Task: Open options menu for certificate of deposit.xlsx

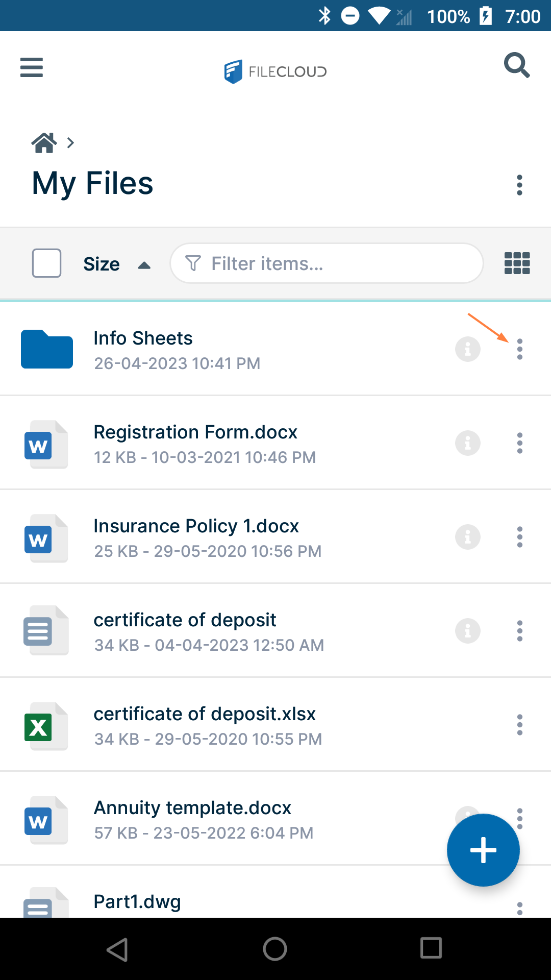Action: click(519, 725)
